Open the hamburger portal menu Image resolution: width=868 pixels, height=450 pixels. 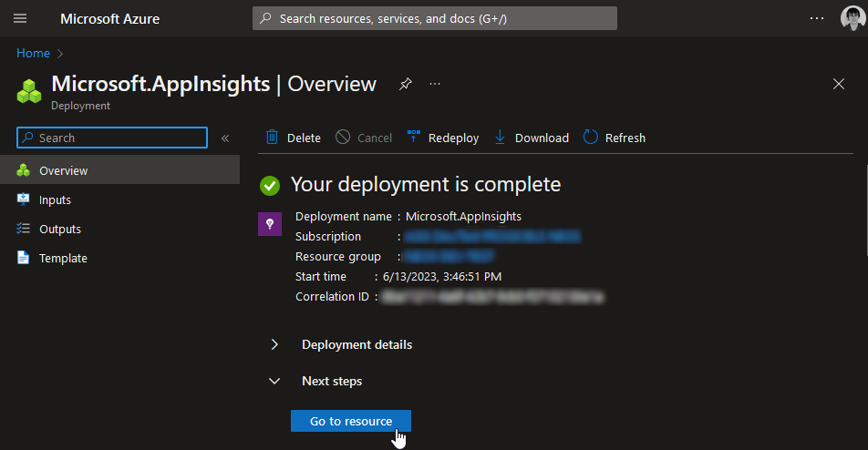[x=20, y=18]
